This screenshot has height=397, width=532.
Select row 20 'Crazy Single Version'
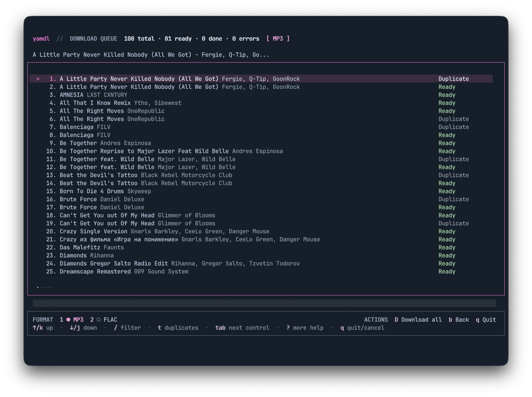point(261,231)
